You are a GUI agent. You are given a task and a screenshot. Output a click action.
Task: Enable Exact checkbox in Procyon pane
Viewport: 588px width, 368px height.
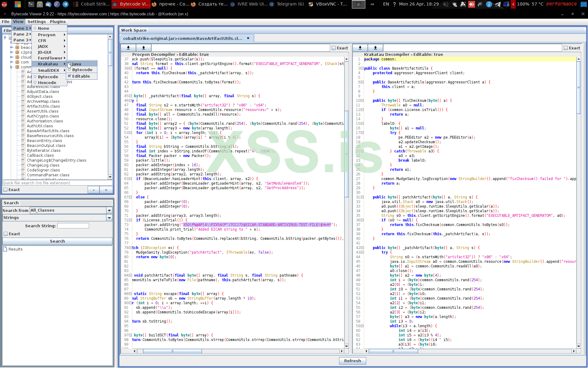pyautogui.click(x=334, y=48)
